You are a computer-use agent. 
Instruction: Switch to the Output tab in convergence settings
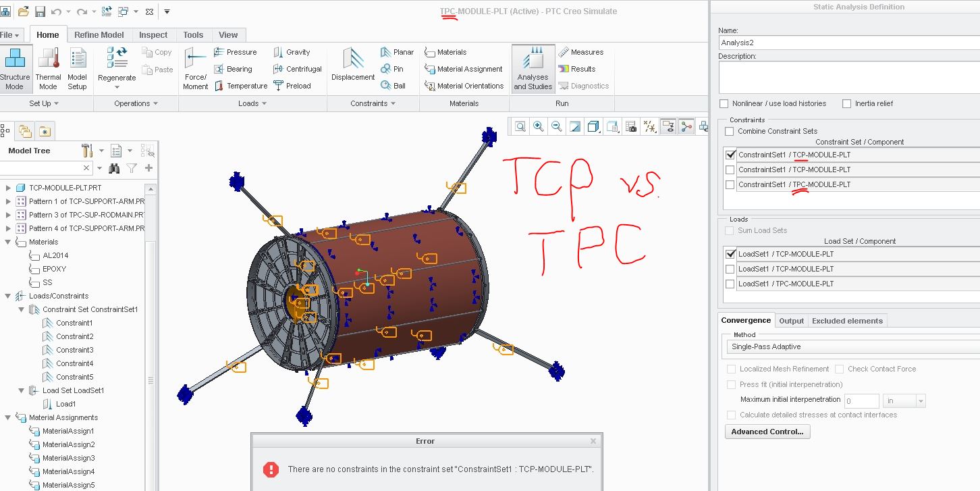791,321
